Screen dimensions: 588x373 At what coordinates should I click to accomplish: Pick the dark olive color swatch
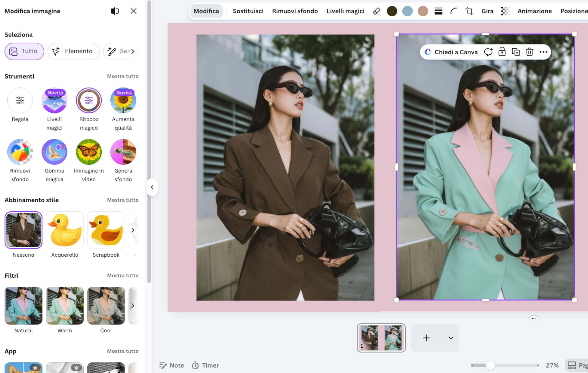[392, 11]
